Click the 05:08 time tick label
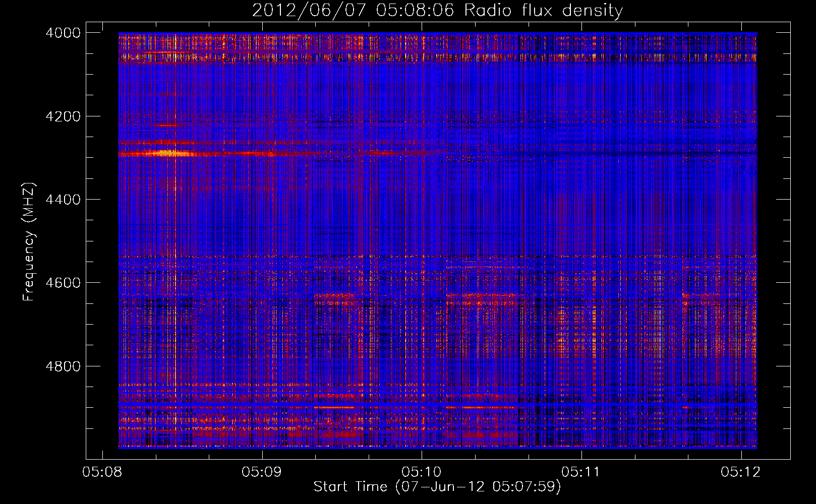The width and height of the screenshot is (816, 504). click(x=102, y=472)
